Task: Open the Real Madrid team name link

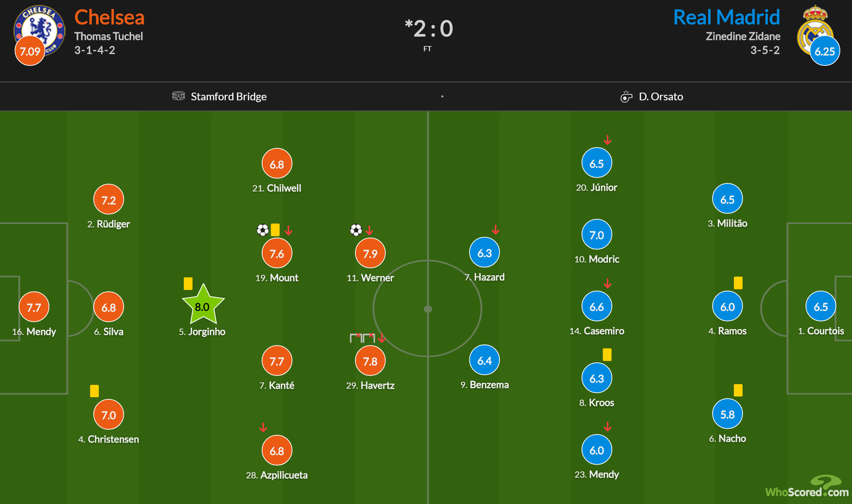Action: pos(726,17)
